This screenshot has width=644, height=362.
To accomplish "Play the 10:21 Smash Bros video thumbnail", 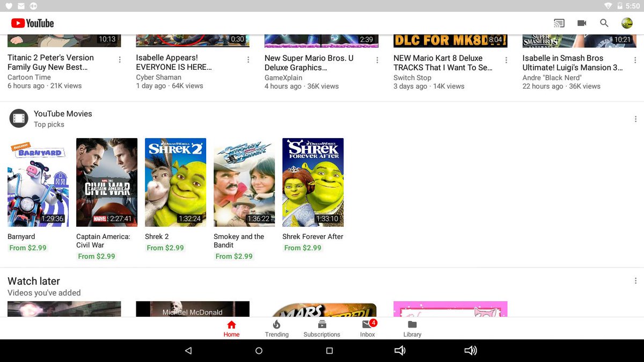I will [x=579, y=41].
